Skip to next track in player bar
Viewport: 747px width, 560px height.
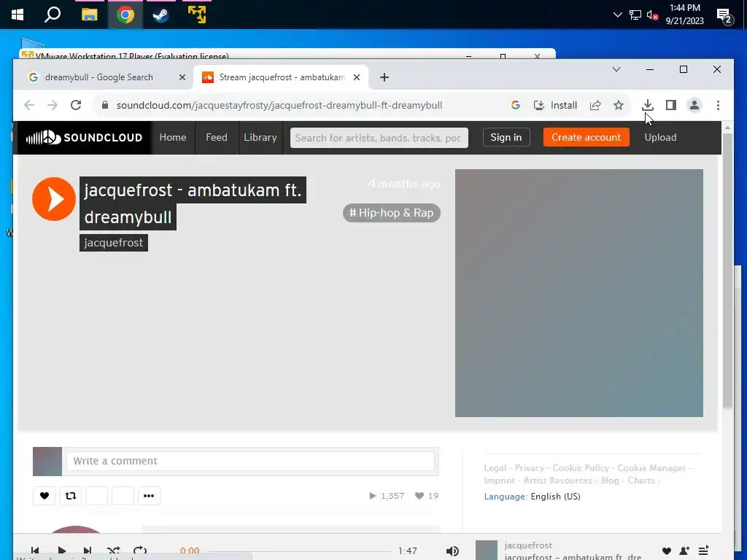pos(88,551)
